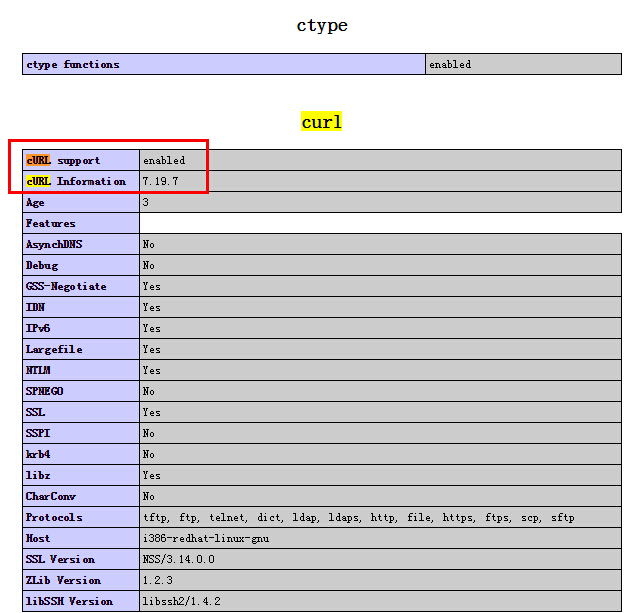Click the version value '7.19.7'
The height and width of the screenshot is (613, 636).
(160, 181)
